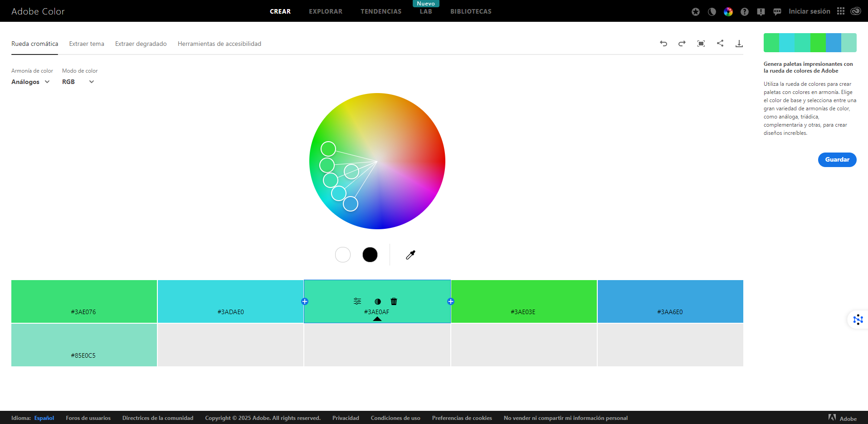The height and width of the screenshot is (424, 868).
Task: Open Herramientas de accesibilidad tab
Action: pyautogui.click(x=219, y=44)
